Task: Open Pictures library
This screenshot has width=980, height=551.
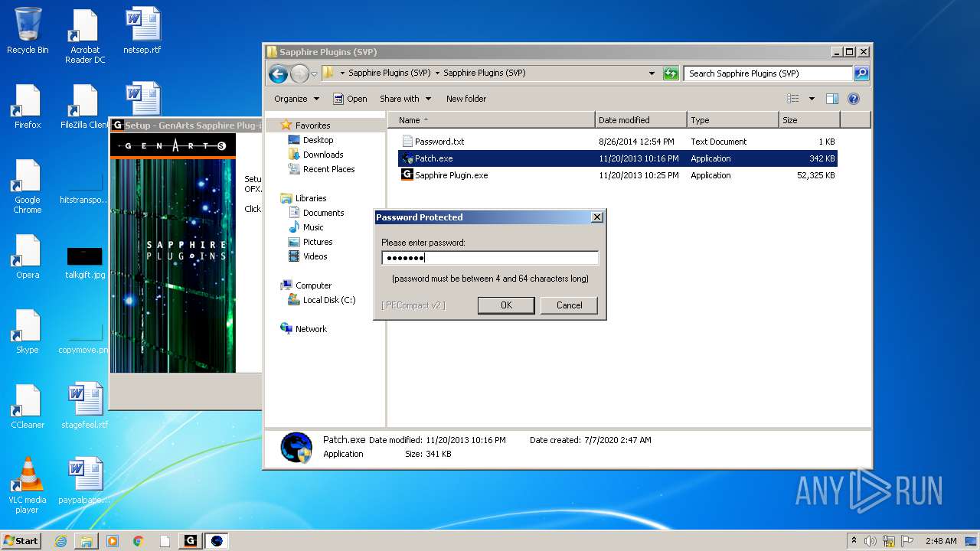Action: 318,242
